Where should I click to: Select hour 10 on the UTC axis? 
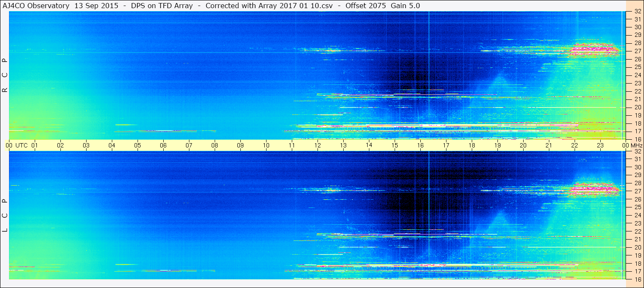pos(266,145)
